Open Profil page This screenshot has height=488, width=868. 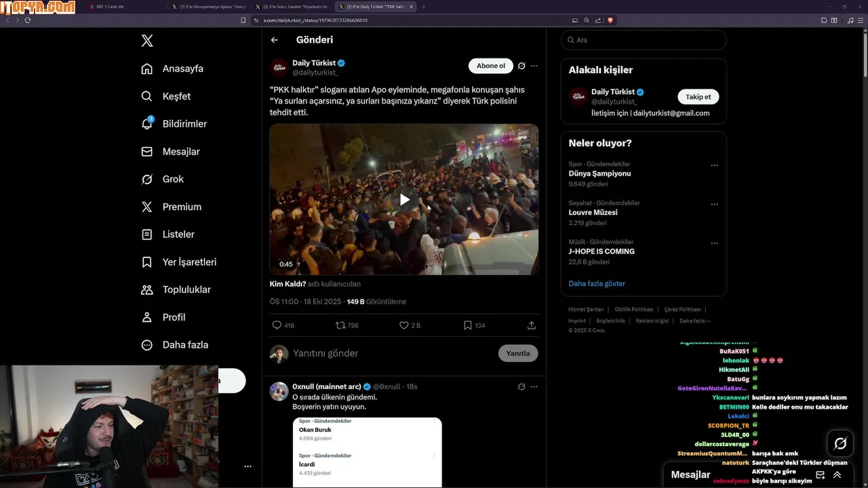163,317
